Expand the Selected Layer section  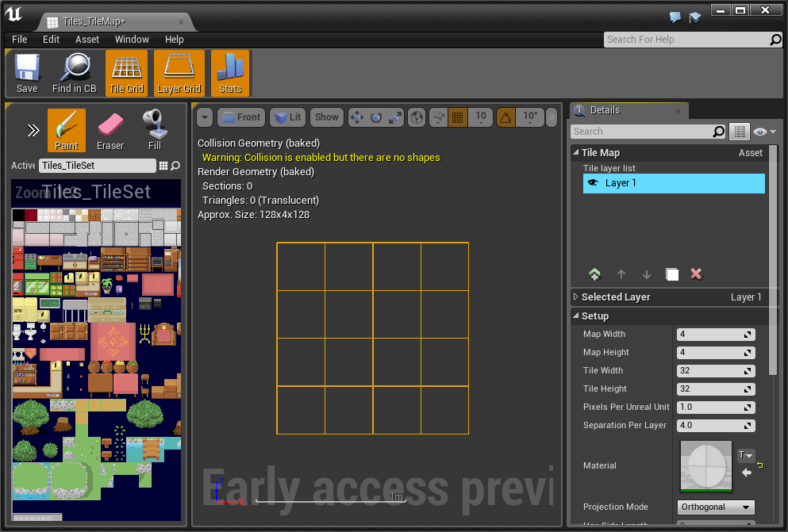coord(575,297)
